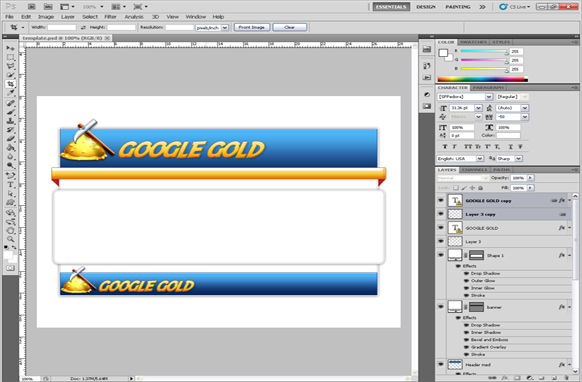Hide the Layer 3 copy layer

click(x=441, y=214)
